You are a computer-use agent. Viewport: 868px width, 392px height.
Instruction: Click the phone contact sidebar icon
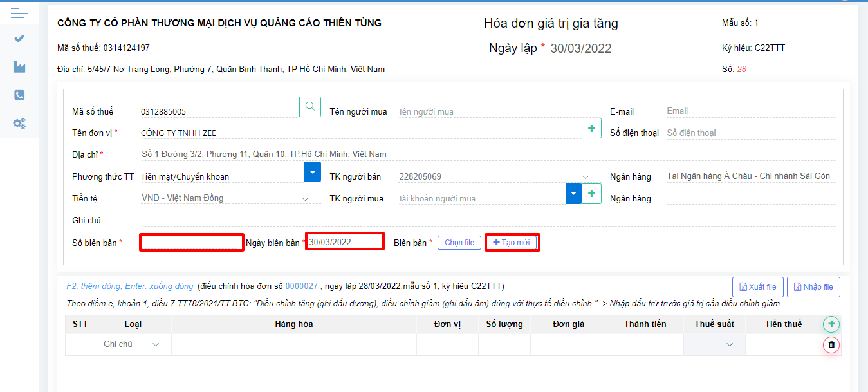[x=19, y=95]
